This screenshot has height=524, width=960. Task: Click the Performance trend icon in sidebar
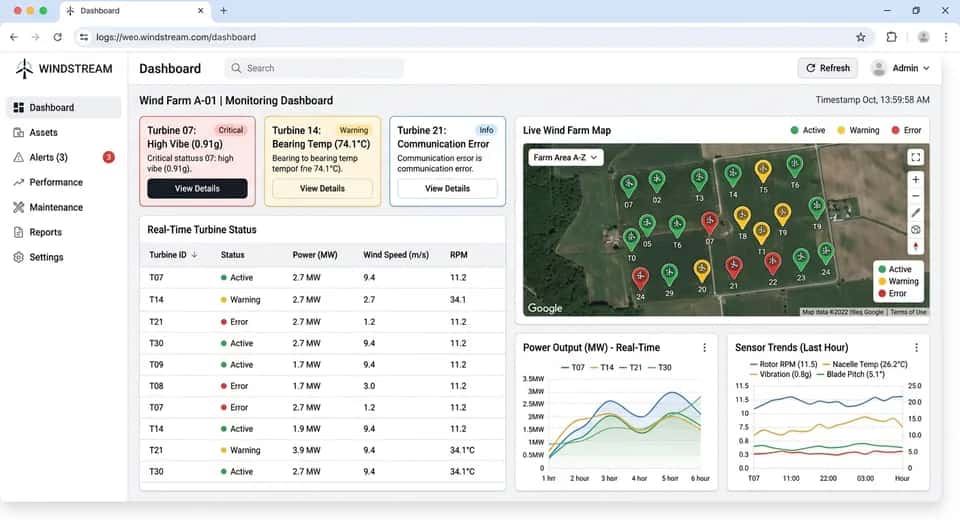pos(18,182)
